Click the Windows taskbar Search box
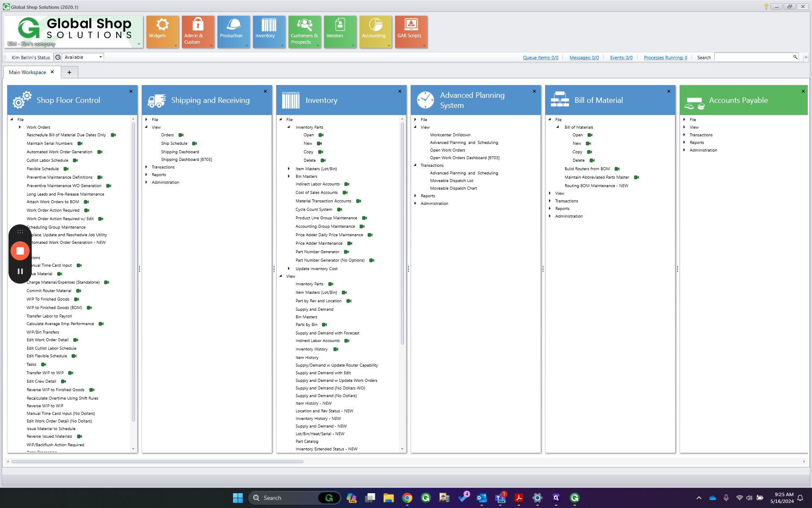Screen dimensions: 812x508 [295, 498]
